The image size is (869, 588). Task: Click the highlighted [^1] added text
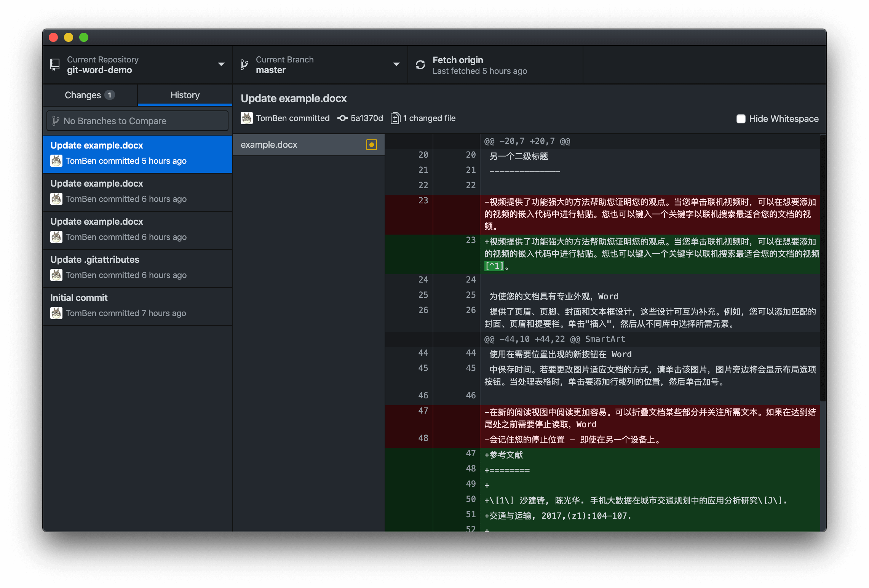494,266
